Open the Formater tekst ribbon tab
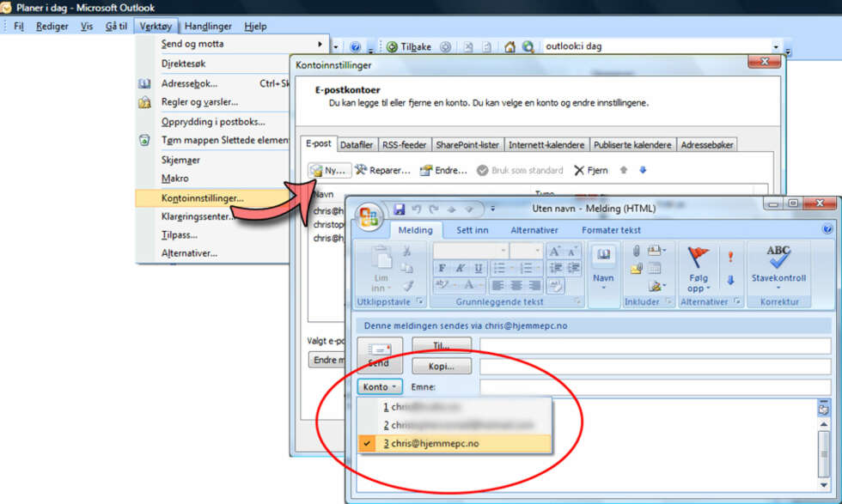This screenshot has height=504, width=842. point(611,230)
